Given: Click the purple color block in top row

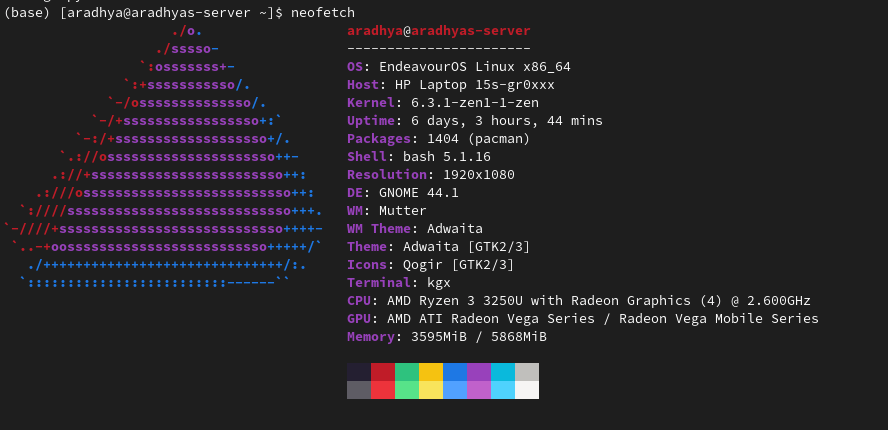Looking at the screenshot, I should (x=479, y=372).
